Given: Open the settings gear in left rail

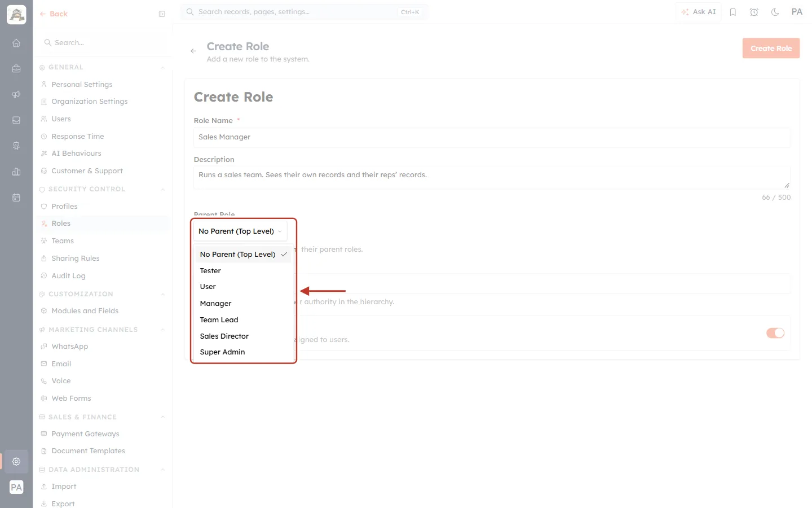Looking at the screenshot, I should pos(16,461).
